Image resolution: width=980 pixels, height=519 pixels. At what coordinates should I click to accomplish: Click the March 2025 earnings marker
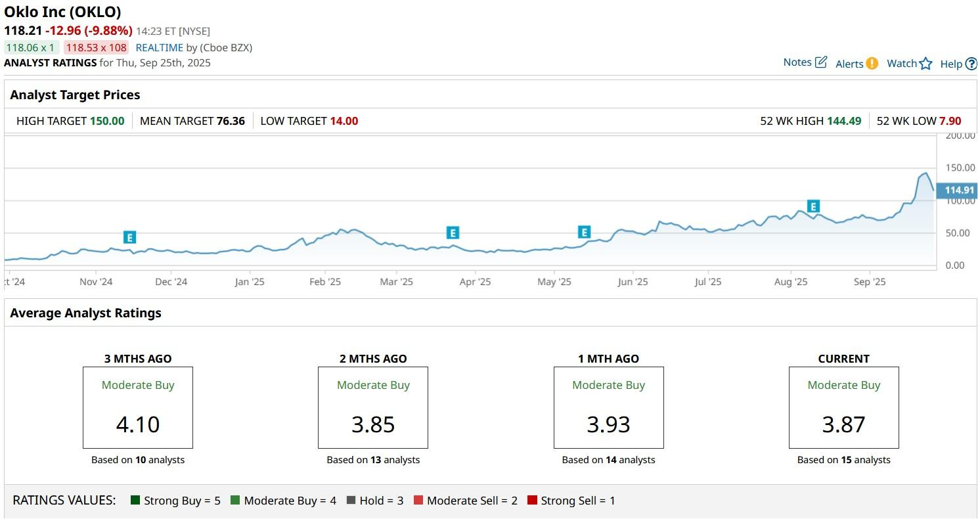(x=452, y=233)
